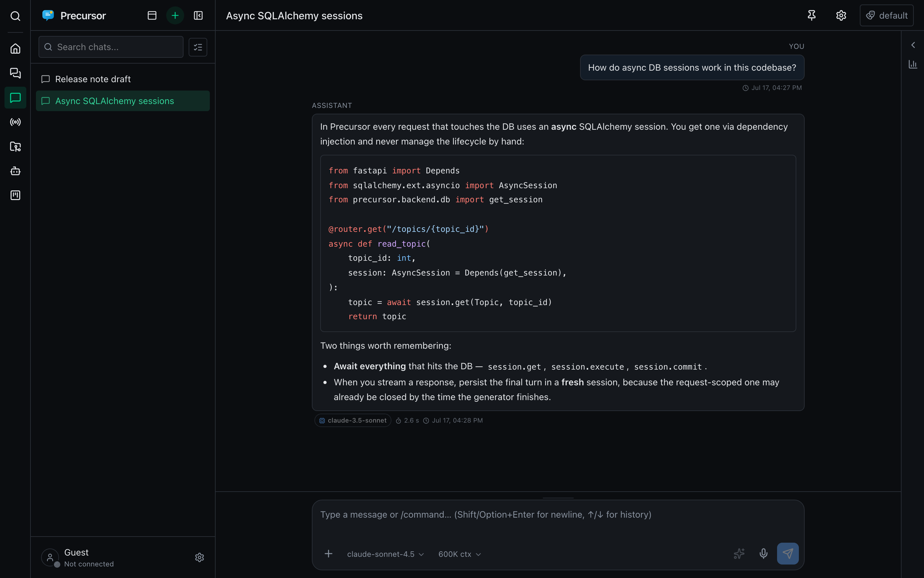Focus the Search chats field

point(111,47)
